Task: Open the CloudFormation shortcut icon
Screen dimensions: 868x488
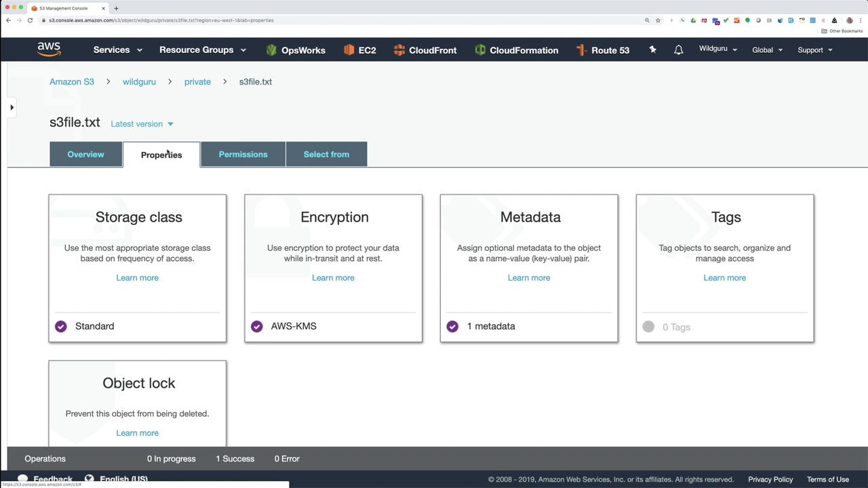Action: [x=480, y=50]
